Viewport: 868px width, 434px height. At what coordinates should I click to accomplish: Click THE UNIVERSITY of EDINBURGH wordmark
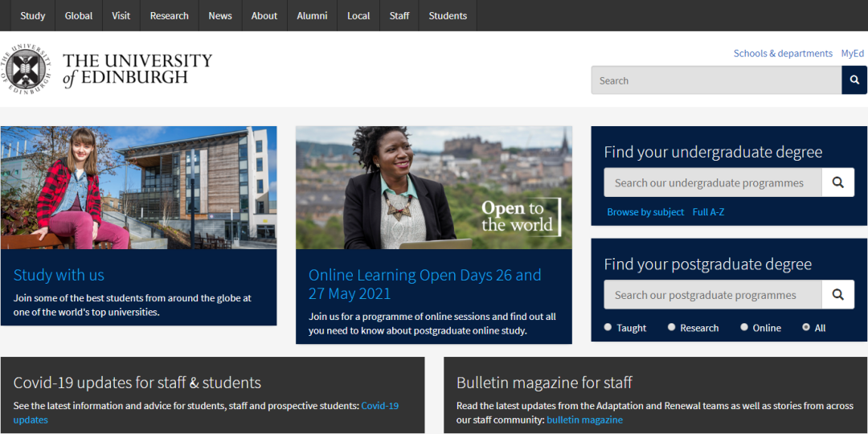point(137,68)
